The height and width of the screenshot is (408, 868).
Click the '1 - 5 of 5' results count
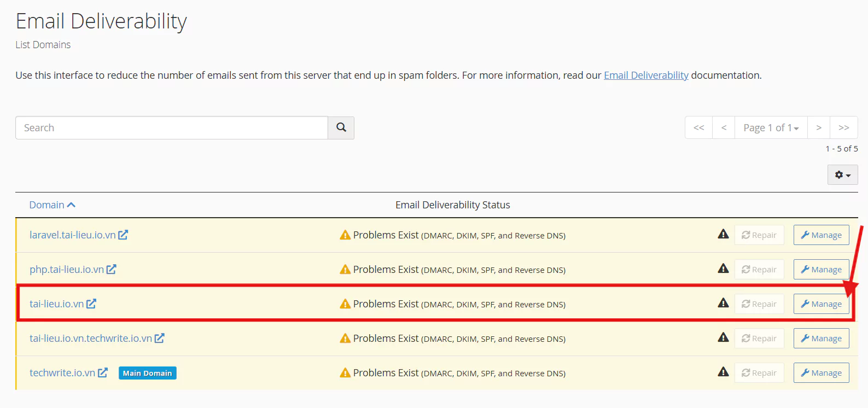(x=842, y=148)
